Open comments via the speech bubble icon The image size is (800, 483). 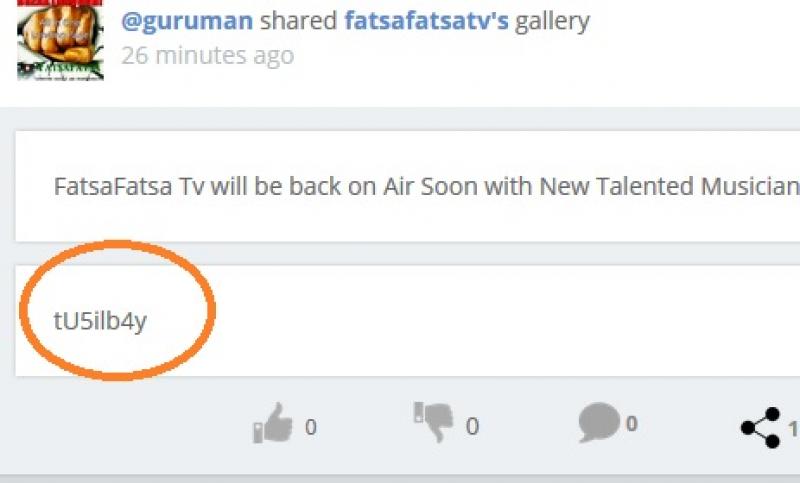pyautogui.click(x=599, y=422)
